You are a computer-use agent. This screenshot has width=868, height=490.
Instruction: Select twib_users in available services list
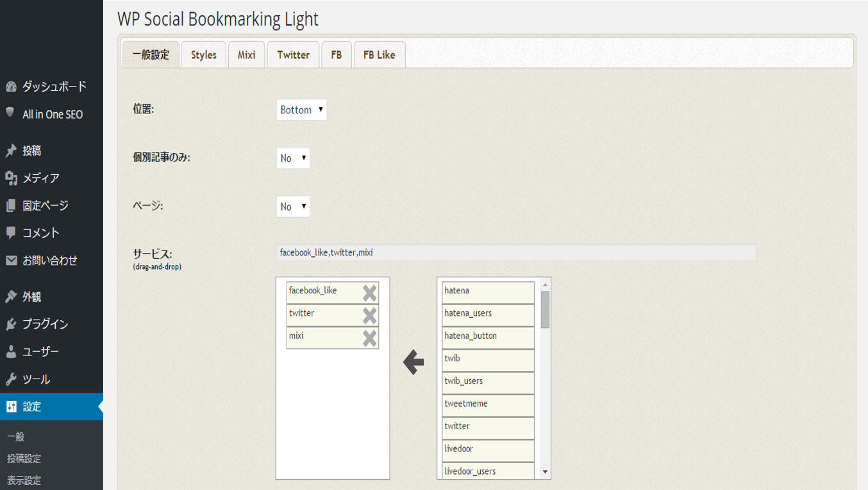coord(488,383)
